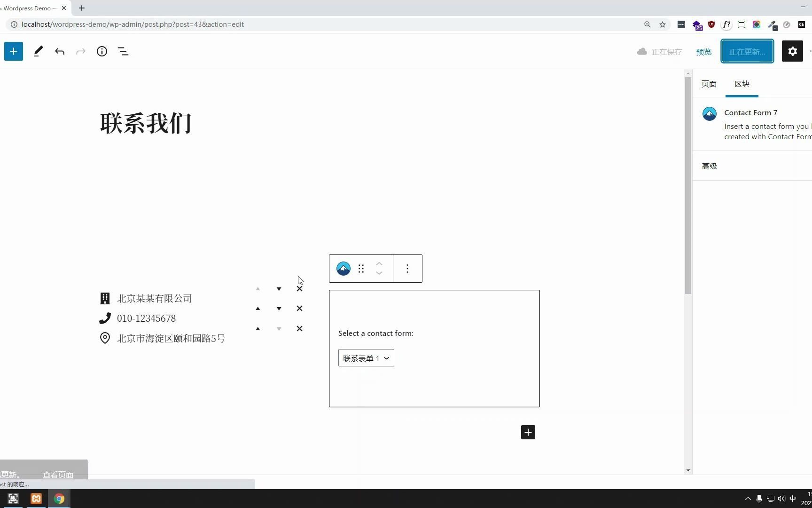Viewport: 812px width, 508px height.
Task: Switch to the 页面 tab
Action: click(709, 84)
